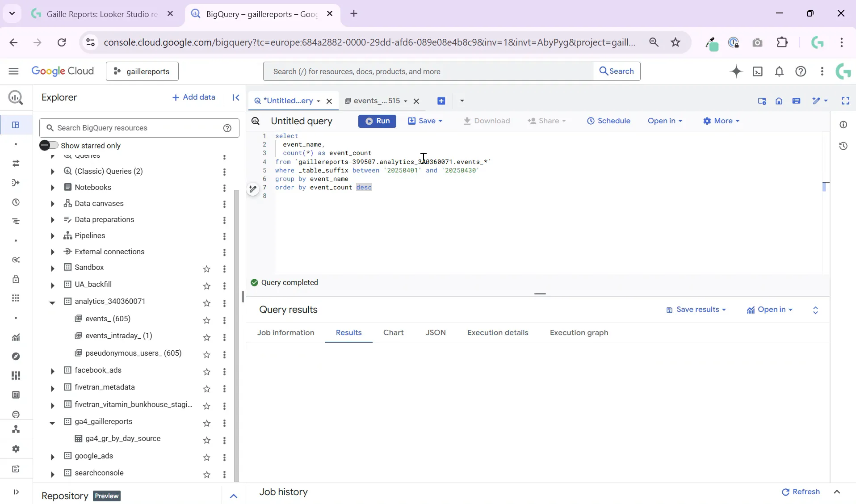Open the notifications bell
This screenshot has height=504, width=856.
coord(779,71)
